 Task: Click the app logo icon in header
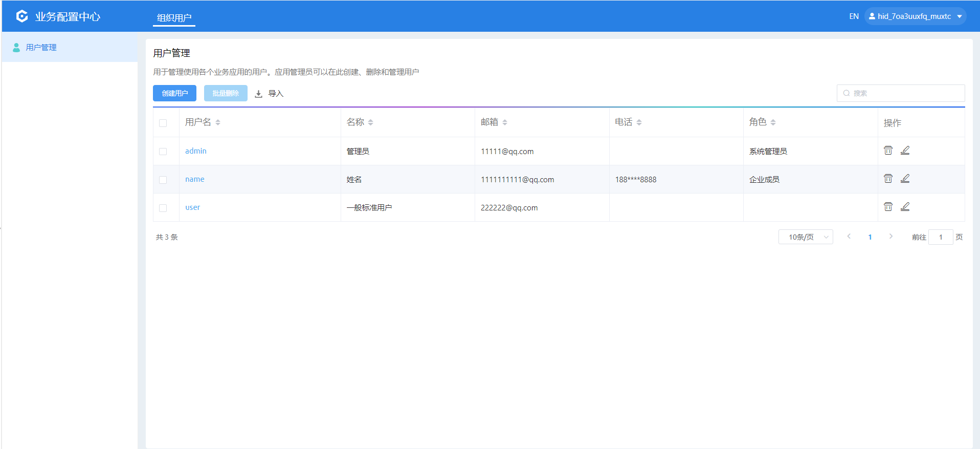coord(22,16)
